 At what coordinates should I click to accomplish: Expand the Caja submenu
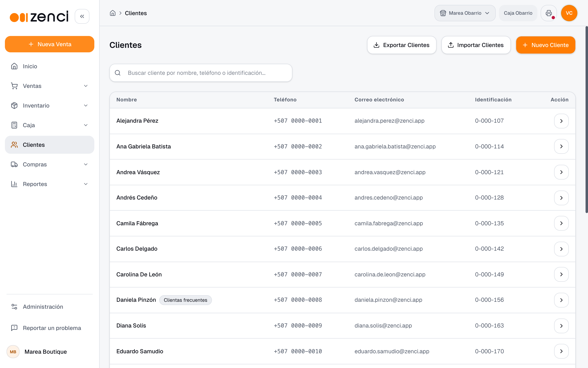tap(49, 125)
